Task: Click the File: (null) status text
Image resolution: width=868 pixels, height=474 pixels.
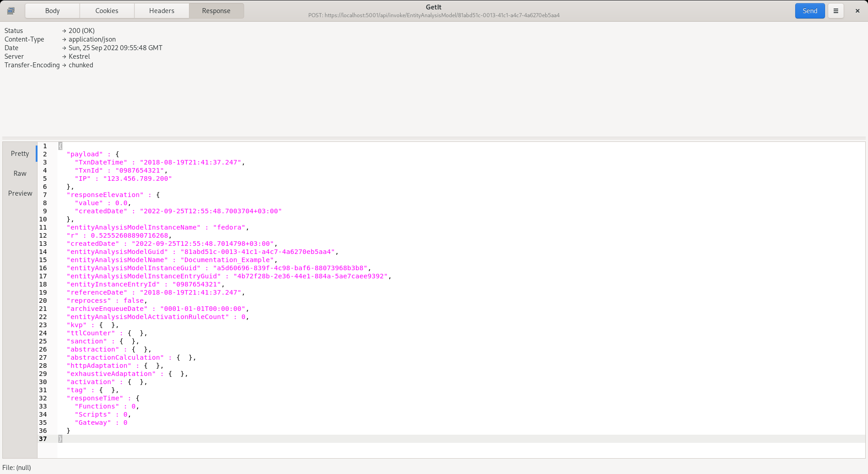Action: pyautogui.click(x=17, y=468)
